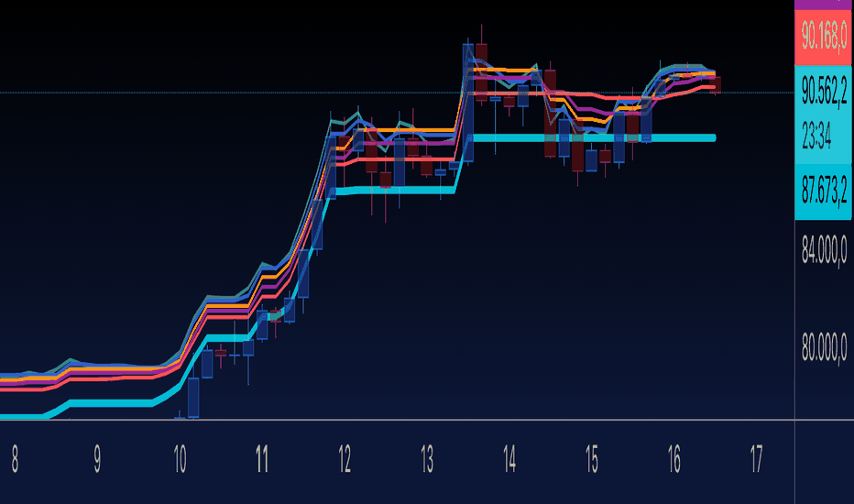Click date 17 on the time axis
854x504 pixels.
pos(757,459)
